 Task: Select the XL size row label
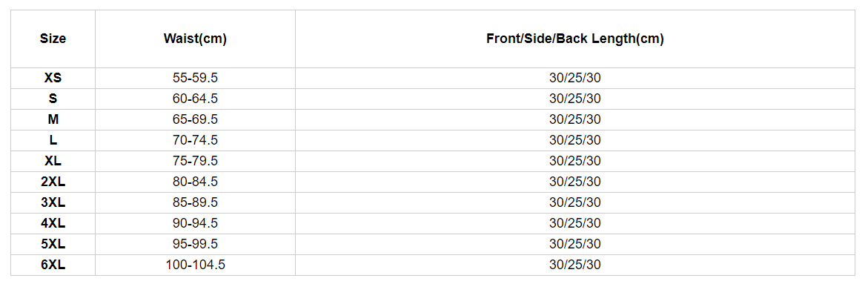pos(53,161)
